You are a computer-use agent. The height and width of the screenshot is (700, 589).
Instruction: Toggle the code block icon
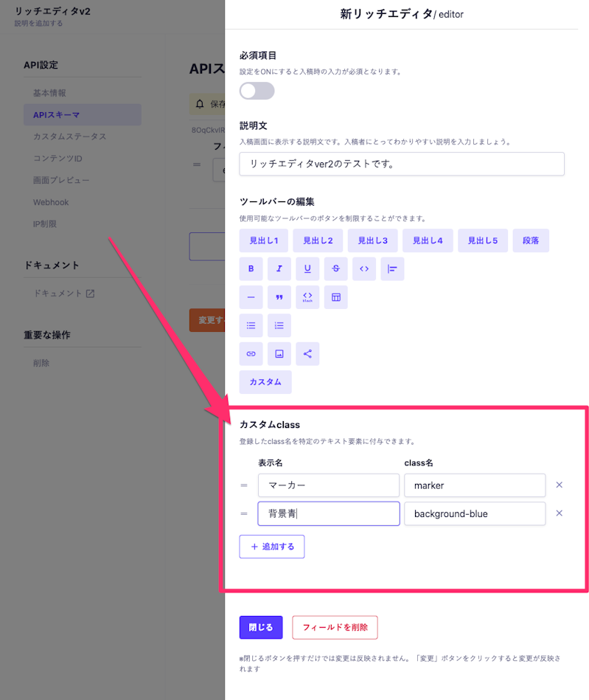307,297
